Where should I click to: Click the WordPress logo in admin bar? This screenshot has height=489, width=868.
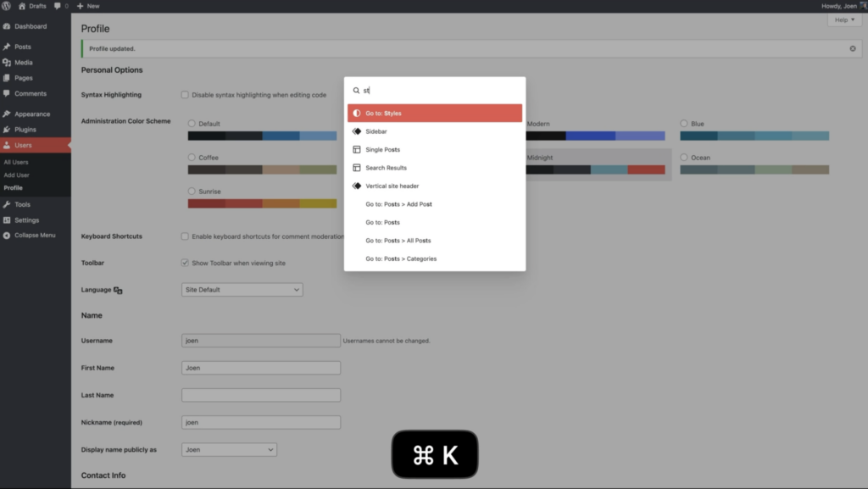point(7,6)
